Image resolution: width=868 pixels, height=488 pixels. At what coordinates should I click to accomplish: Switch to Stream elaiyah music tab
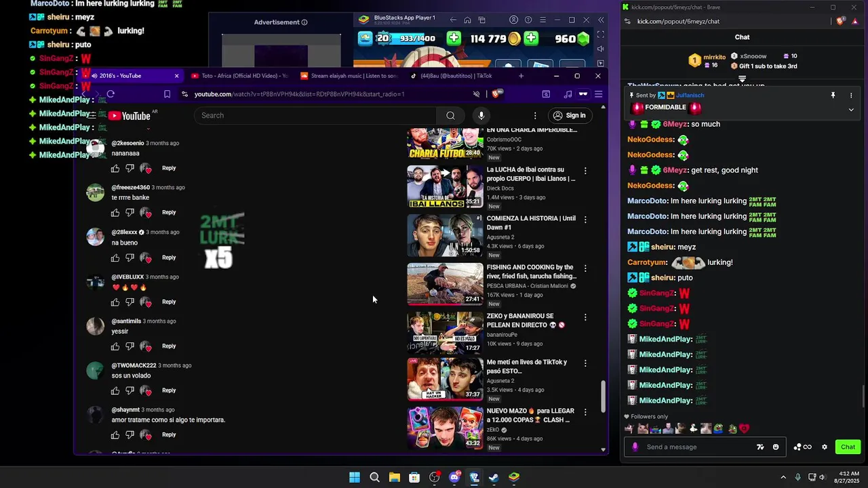tap(349, 76)
